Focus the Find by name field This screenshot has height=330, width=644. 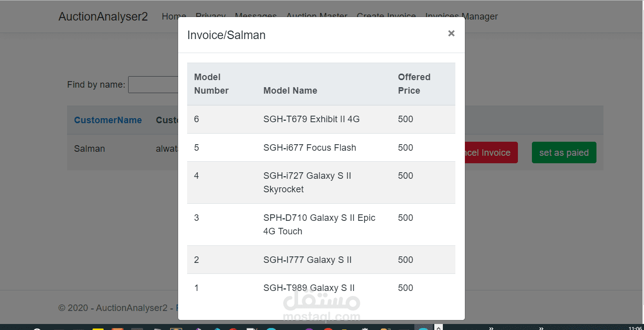[153, 85]
